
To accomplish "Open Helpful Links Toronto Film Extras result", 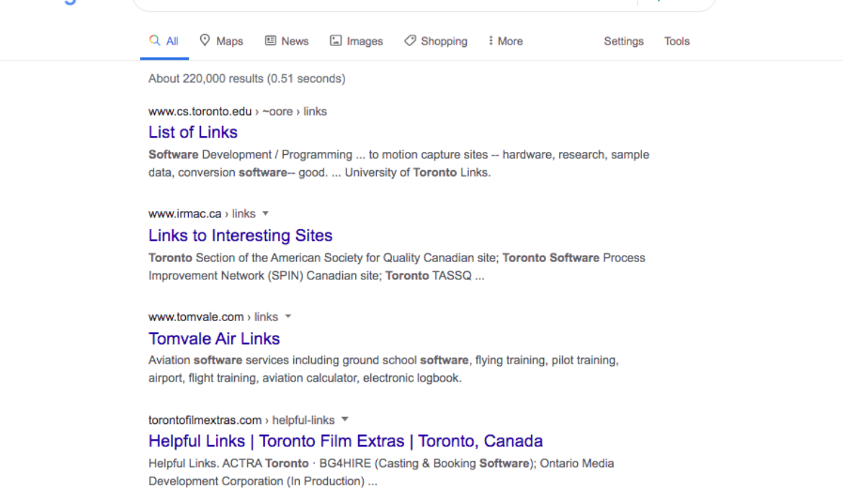I will 346,441.
